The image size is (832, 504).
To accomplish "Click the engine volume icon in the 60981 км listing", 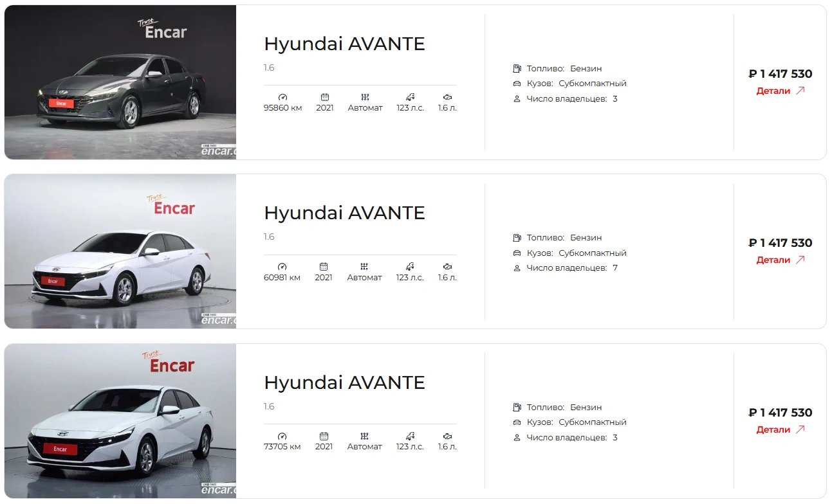I will click(x=447, y=266).
